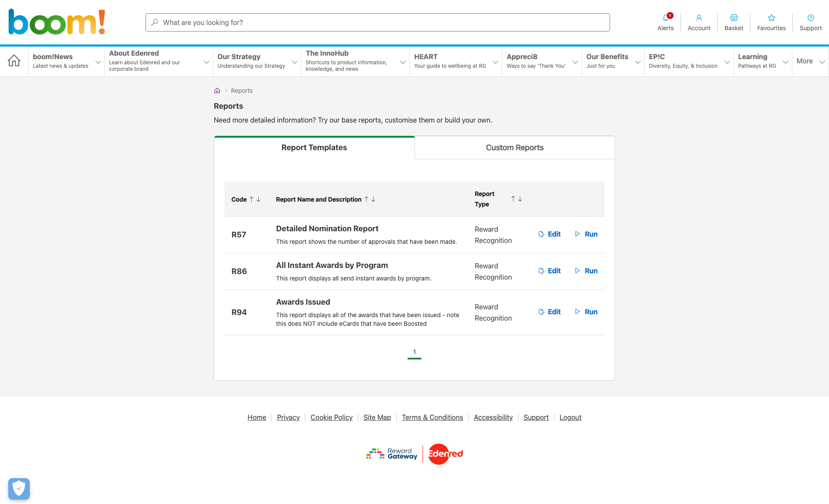Open the Learning menu chevron
Viewport: 829px width, 504px height.
tap(785, 62)
